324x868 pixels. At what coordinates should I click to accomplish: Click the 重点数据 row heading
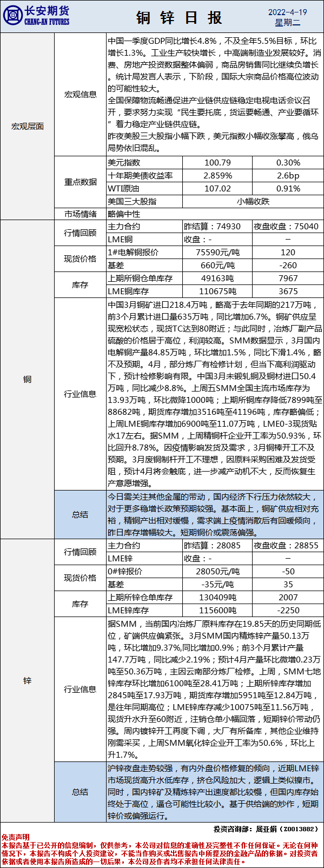click(x=81, y=182)
